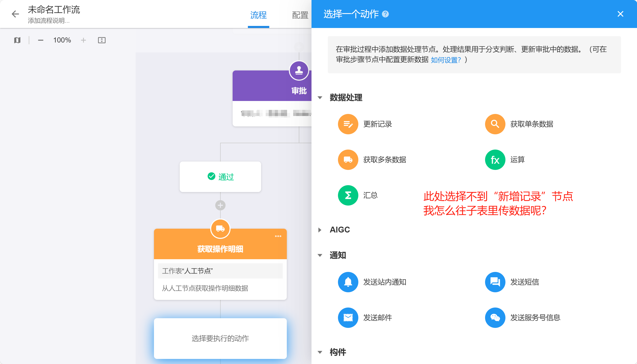Viewport: 637px width, 364px height.
Task: Collapse the 数据处理 section
Action: [x=320, y=98]
